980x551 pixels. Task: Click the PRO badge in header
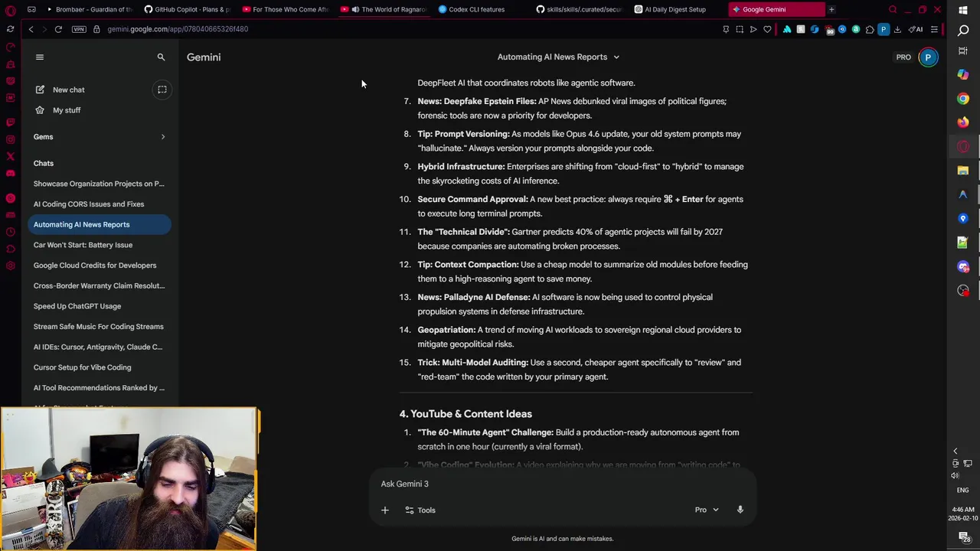903,57
